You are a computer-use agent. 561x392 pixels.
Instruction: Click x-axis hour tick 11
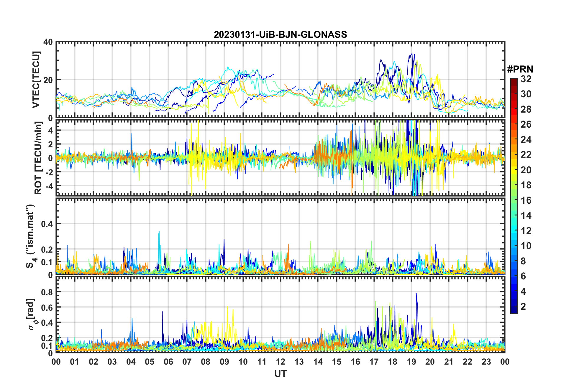262,362
